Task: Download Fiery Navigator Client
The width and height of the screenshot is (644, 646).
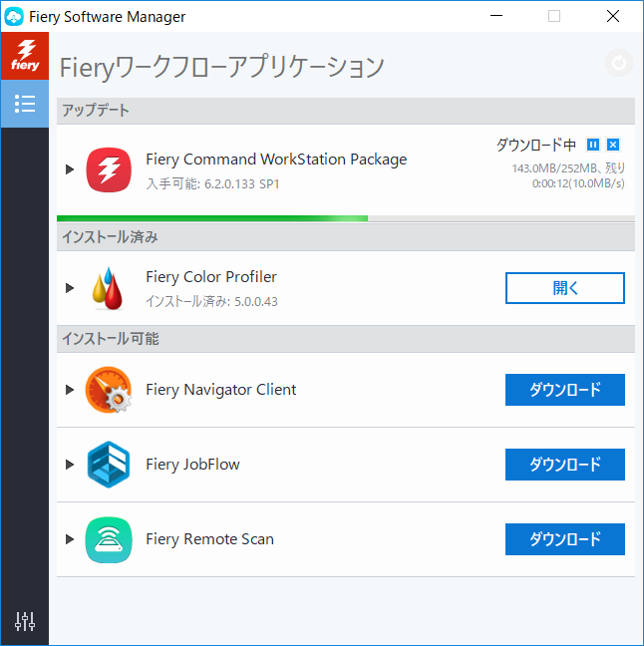Action: tap(565, 390)
